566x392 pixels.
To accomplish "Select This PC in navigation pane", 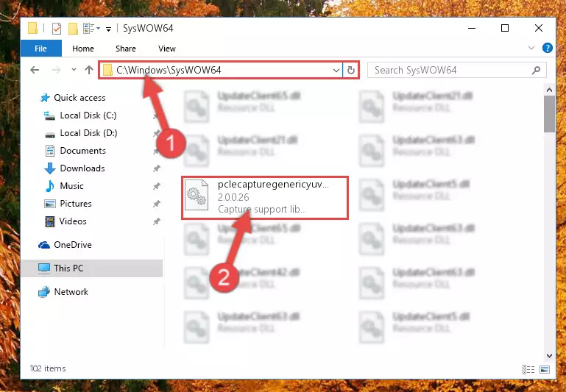I will click(68, 268).
